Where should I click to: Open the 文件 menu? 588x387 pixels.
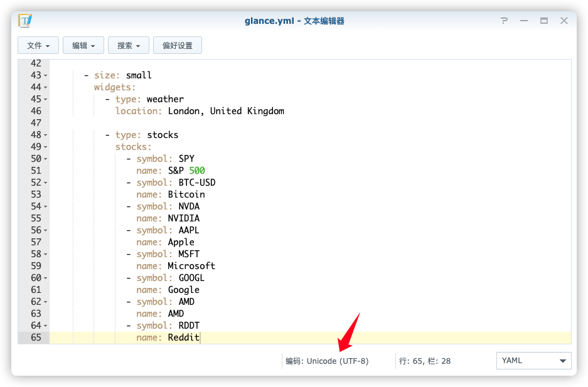coord(38,45)
